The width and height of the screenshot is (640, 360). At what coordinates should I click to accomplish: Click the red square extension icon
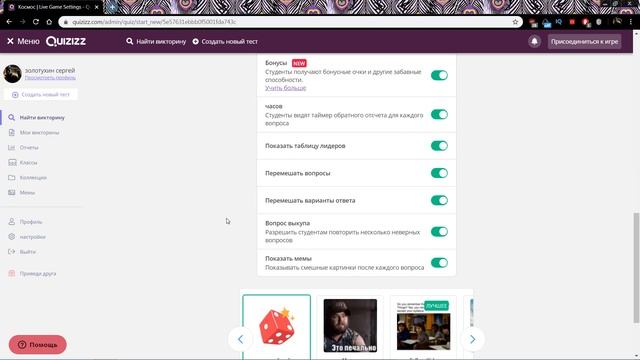point(572,22)
